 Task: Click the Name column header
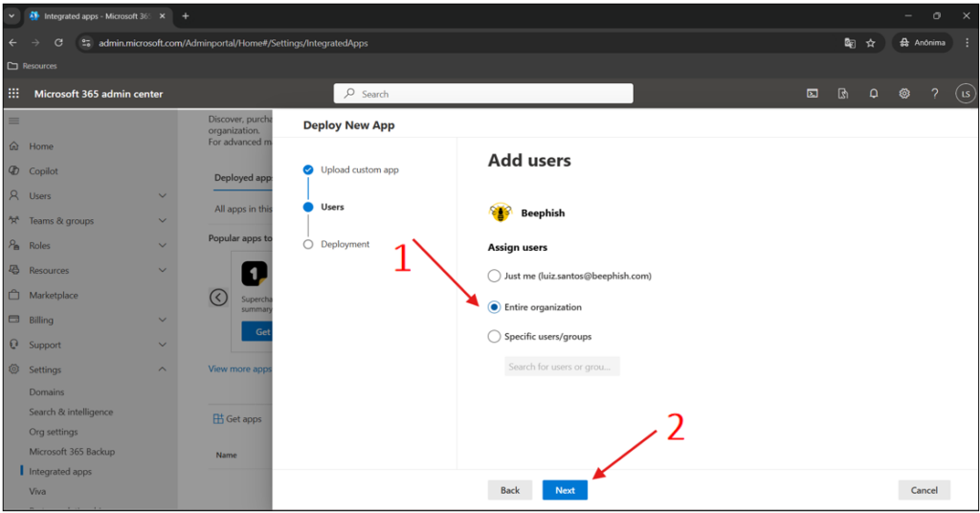point(226,455)
